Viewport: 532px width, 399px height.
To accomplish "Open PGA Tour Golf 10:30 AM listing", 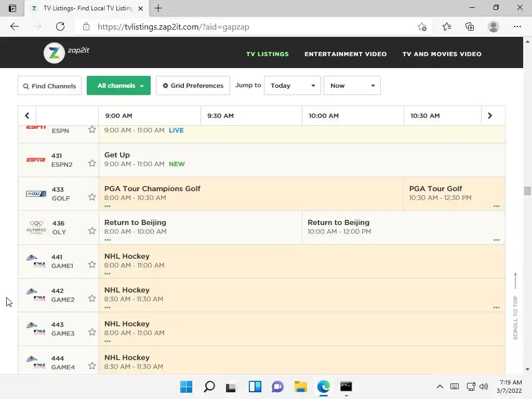I will click(x=454, y=194).
